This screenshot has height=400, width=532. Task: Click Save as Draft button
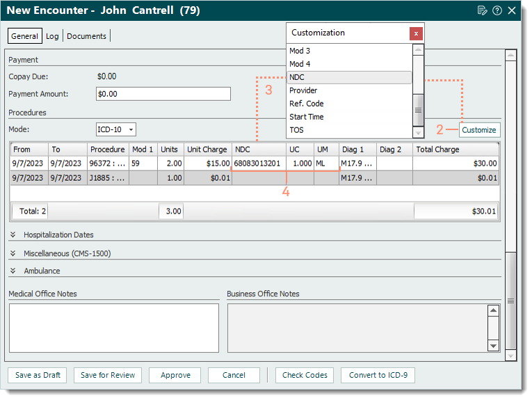tap(38, 375)
